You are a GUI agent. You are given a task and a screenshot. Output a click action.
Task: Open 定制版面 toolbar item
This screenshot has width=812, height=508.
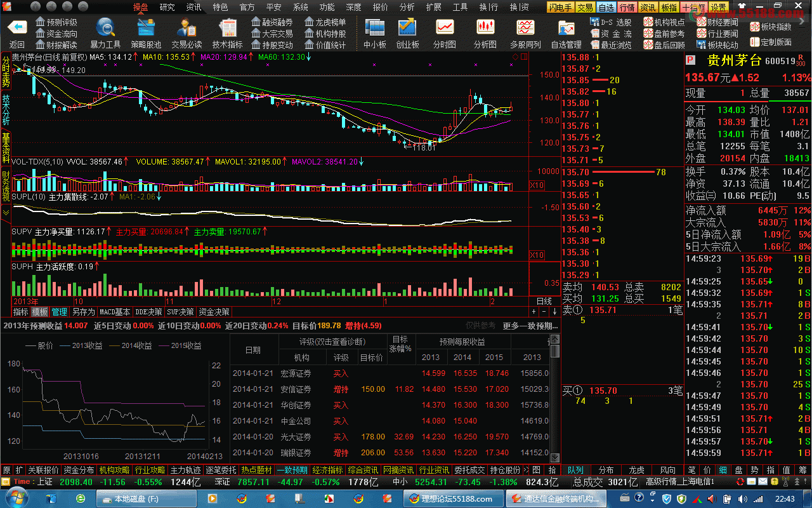(771, 42)
